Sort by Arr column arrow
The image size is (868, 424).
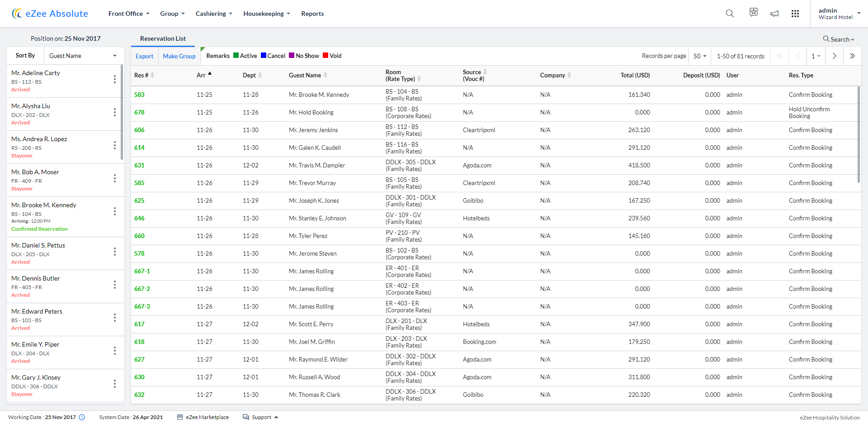click(x=210, y=73)
